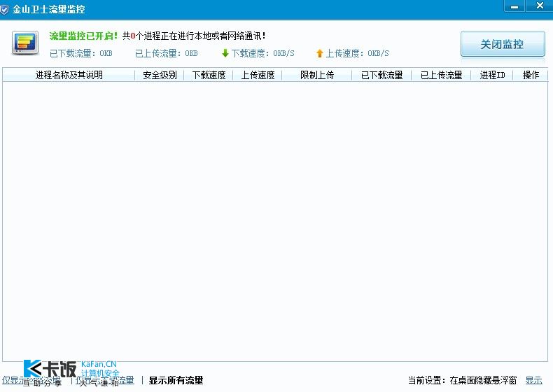This screenshot has width=553, height=392.
Task: Click the 已上传流量: 0KB statistic
Action: pyautogui.click(x=166, y=53)
